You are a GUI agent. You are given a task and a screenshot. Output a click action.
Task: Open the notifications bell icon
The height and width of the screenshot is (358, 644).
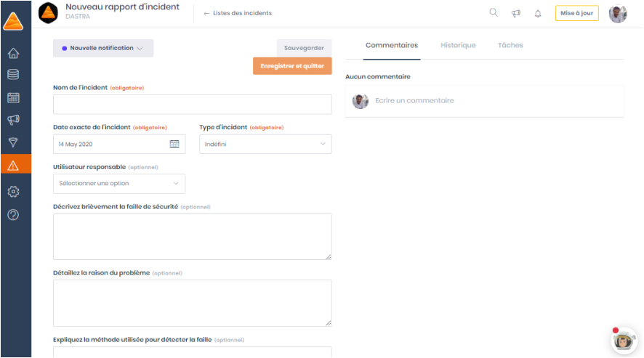coord(538,13)
